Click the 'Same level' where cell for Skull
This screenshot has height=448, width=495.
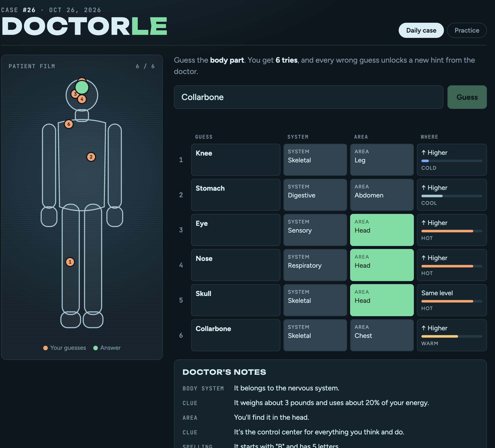[452, 300]
